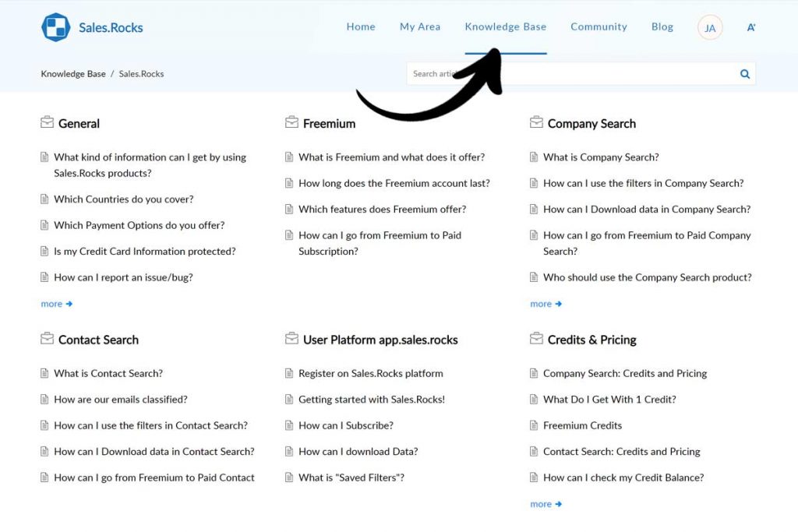Click the Sales.Rocks logo icon
The image size is (798, 532).
56,27
